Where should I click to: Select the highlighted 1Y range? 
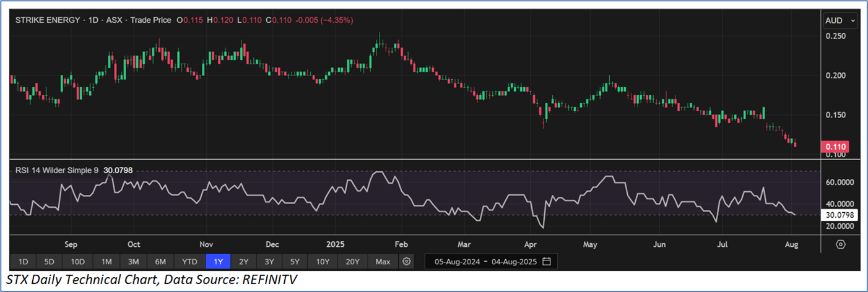click(217, 262)
